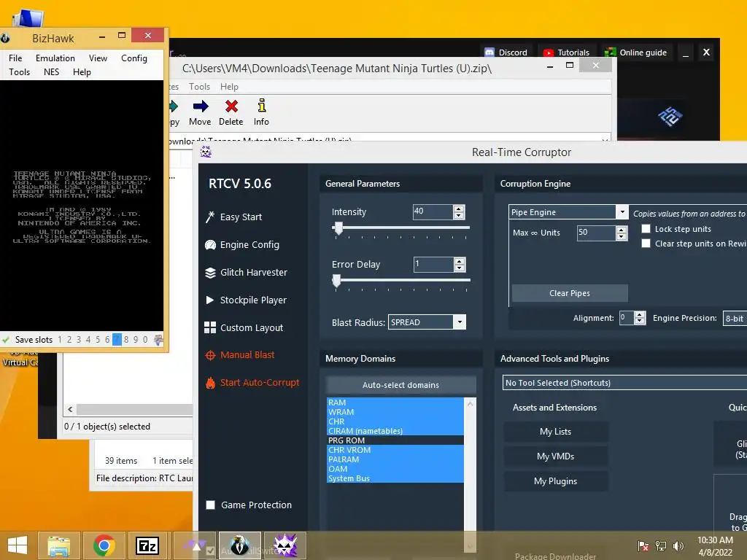
Task: Switch to RTCV purple monster taskbar icon
Action: tap(285, 545)
